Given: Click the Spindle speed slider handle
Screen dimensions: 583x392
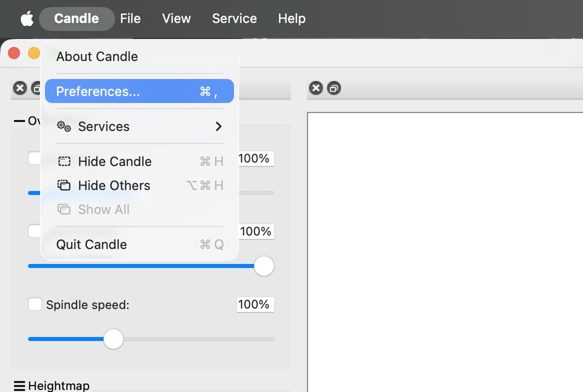Looking at the screenshot, I should coord(113,339).
